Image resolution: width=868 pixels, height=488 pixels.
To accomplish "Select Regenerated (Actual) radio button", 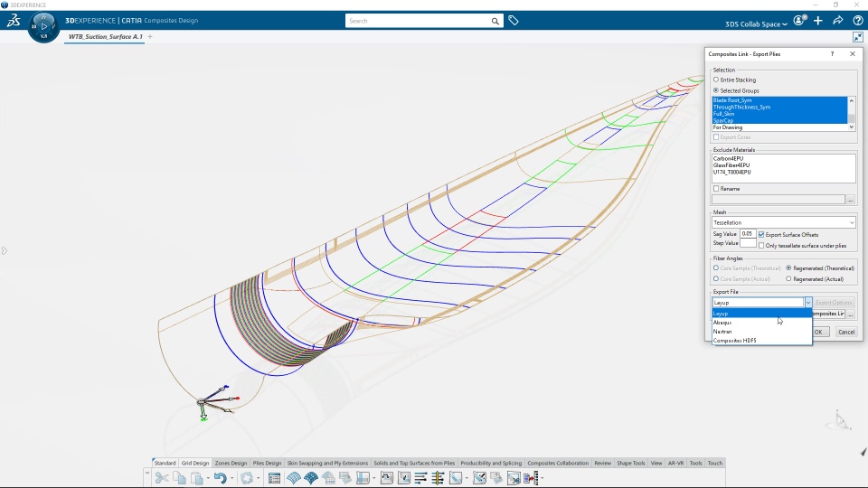I will click(x=788, y=279).
